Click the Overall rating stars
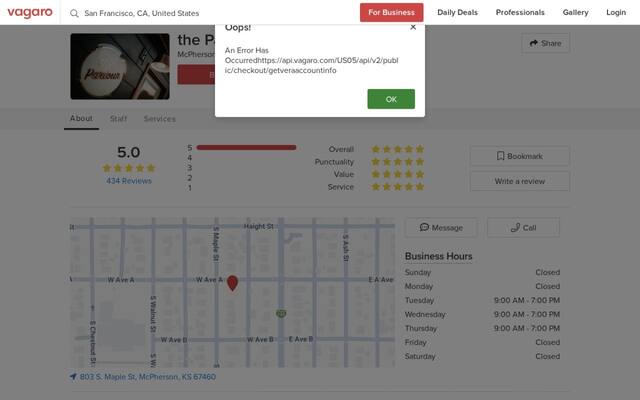Viewport: 640px width, 400px height. point(398,149)
